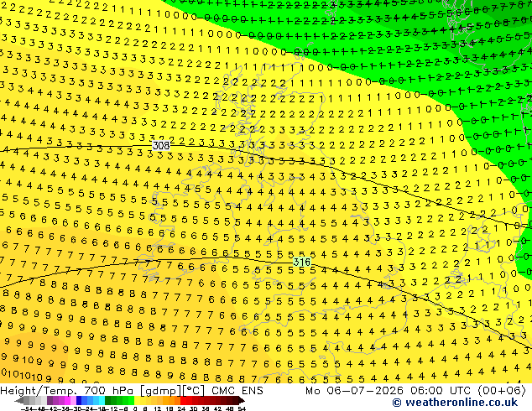Select the bright red 24°C legend swatch
The image size is (532, 411).
tap(184, 400)
